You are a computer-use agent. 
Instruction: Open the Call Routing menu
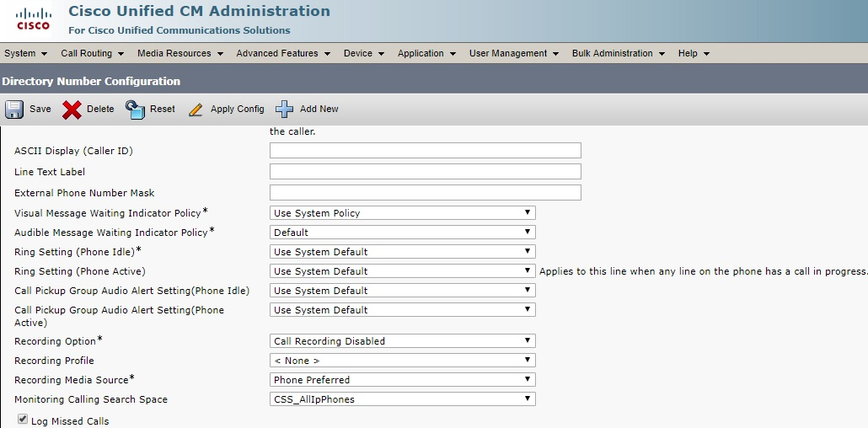pyautogui.click(x=92, y=53)
